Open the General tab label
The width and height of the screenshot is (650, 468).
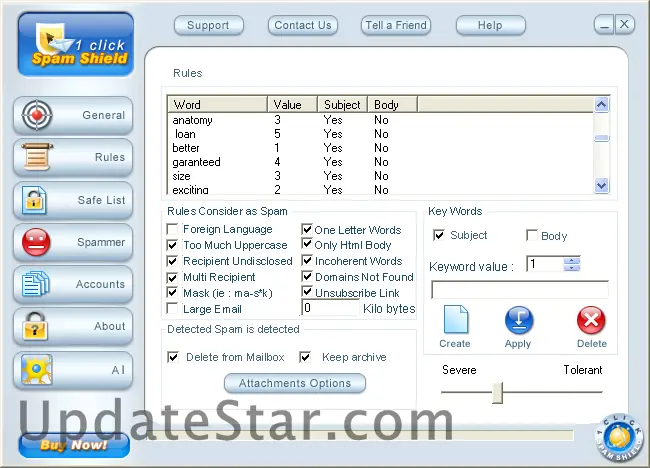coord(104,115)
